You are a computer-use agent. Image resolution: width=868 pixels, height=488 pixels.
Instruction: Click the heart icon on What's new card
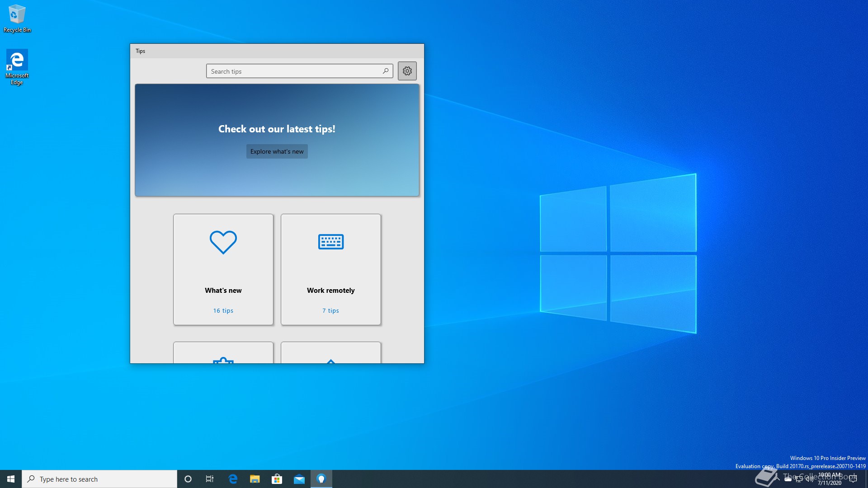click(x=223, y=242)
